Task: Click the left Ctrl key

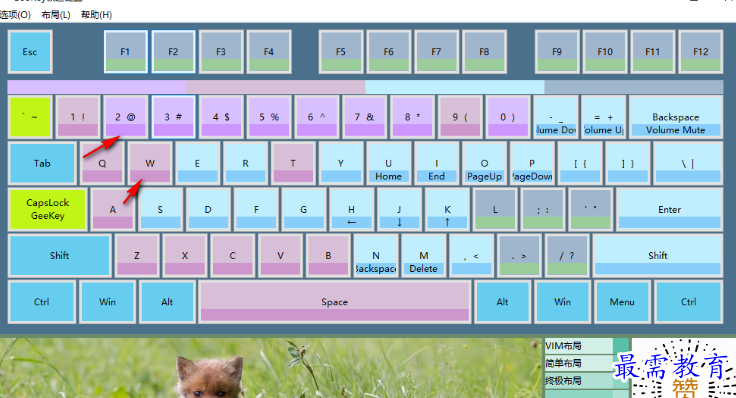Action: pos(42,302)
